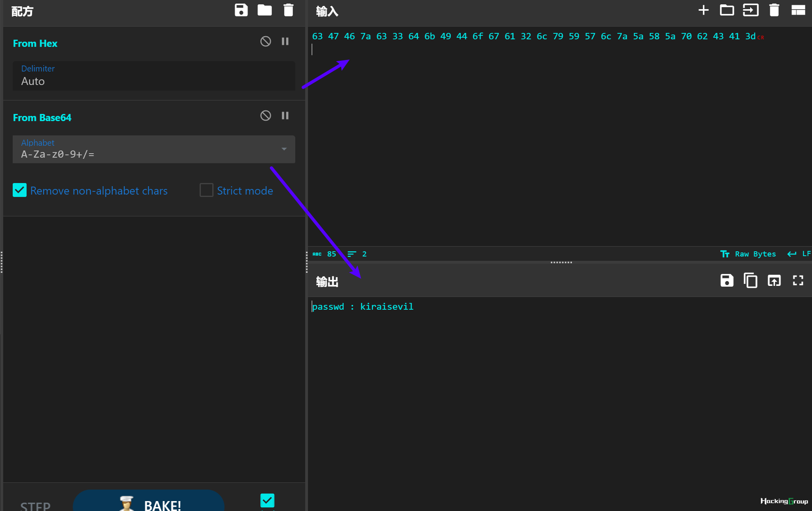Image resolution: width=812 pixels, height=511 pixels.
Task: Open the Base64 Alphabet dropdown
Action: [x=154, y=149]
